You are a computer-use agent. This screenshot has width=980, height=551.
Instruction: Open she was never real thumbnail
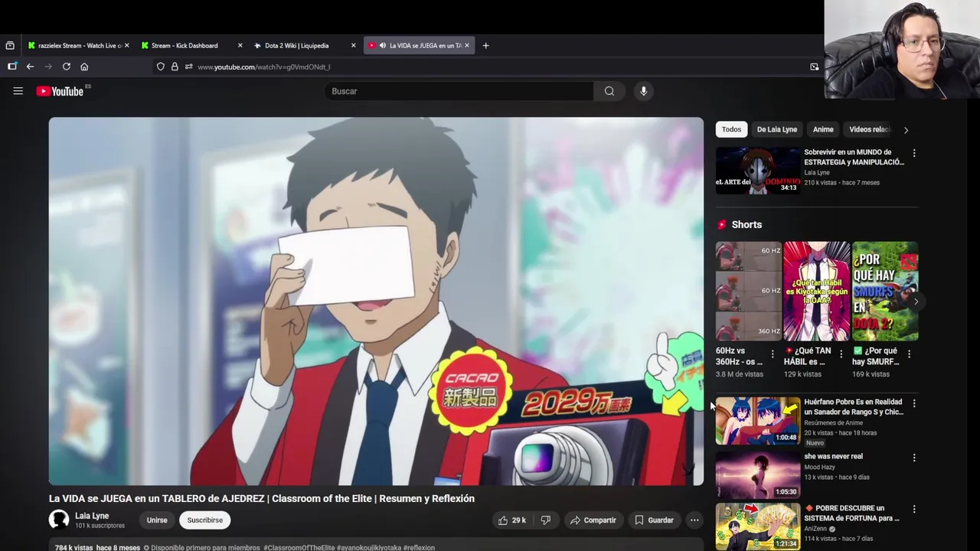[757, 474]
